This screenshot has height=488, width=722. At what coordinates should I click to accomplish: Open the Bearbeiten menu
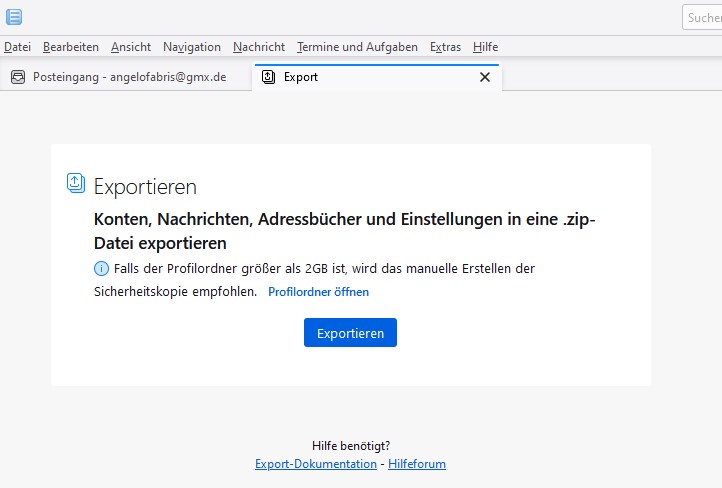pyautogui.click(x=71, y=47)
